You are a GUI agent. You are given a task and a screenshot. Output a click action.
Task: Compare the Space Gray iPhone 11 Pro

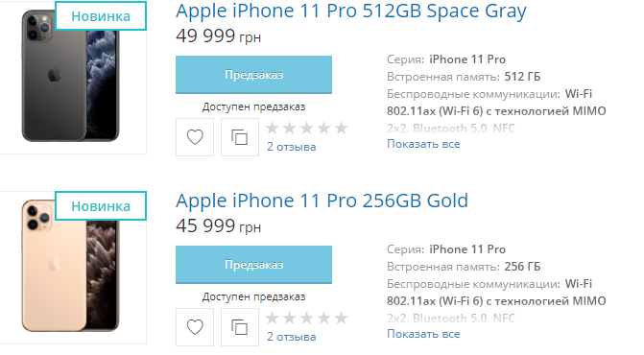tap(240, 137)
